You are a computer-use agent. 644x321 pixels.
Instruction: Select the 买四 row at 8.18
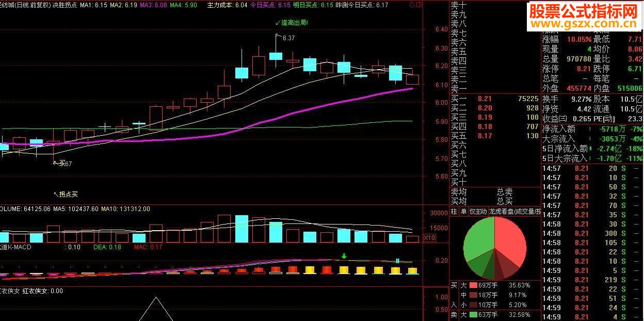pyautogui.click(x=495, y=126)
